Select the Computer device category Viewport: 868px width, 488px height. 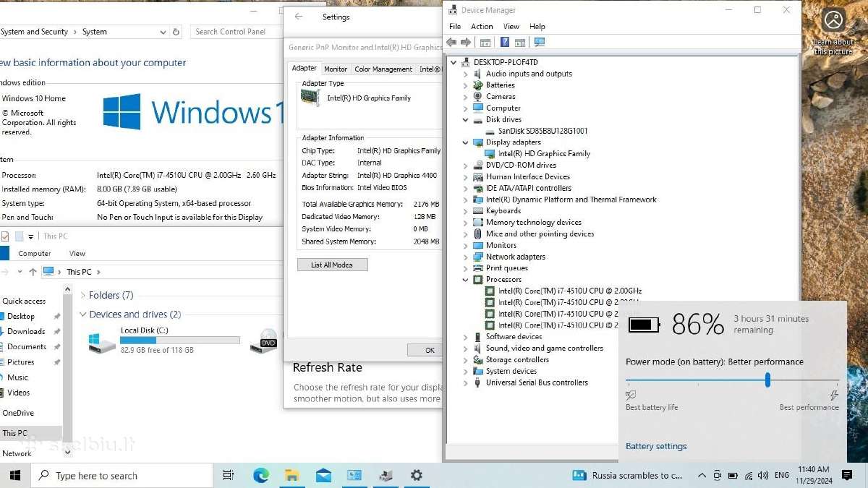503,108
